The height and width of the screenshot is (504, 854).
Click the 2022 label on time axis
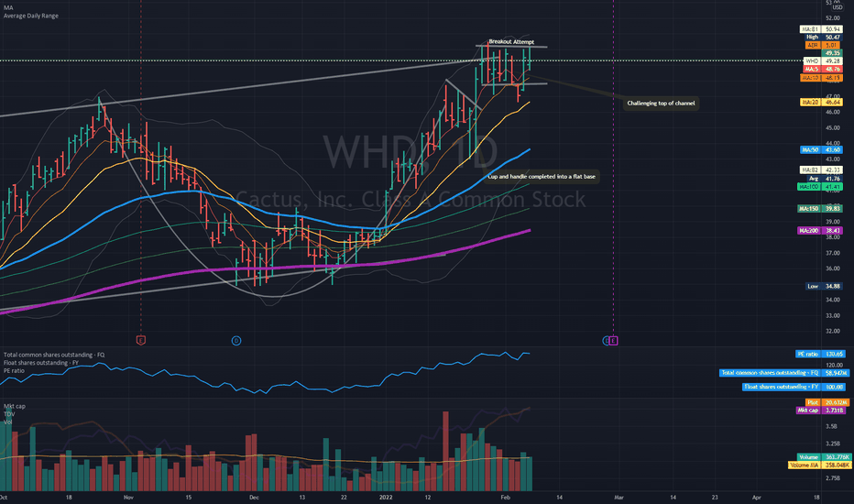click(x=386, y=498)
